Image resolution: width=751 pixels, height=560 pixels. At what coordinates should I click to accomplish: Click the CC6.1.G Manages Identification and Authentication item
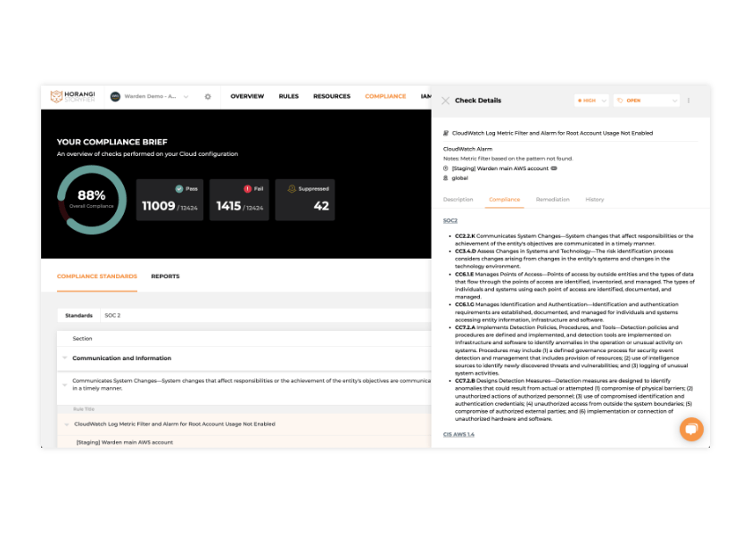point(566,312)
